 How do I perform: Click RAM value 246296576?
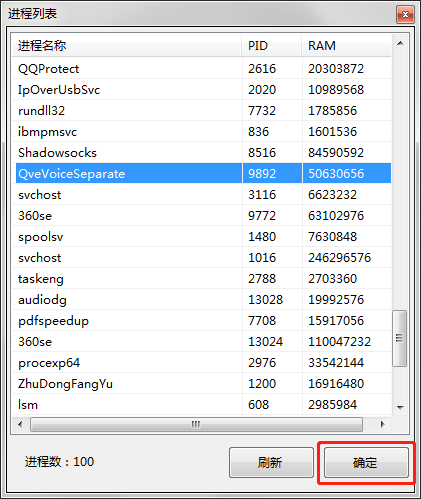coord(339,258)
